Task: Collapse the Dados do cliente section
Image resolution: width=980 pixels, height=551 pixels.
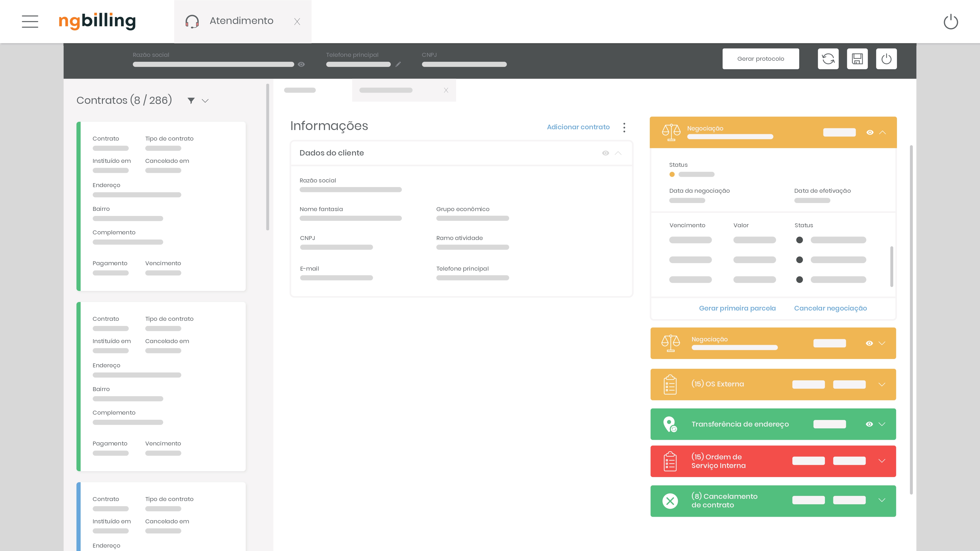Action: tap(618, 153)
